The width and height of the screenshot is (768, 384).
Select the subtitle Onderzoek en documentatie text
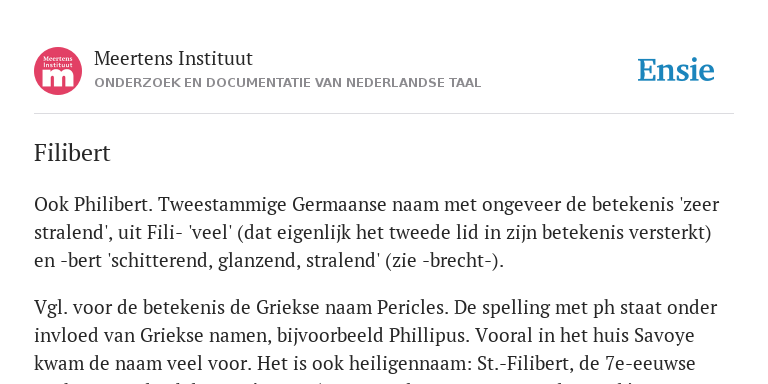pyautogui.click(x=288, y=83)
